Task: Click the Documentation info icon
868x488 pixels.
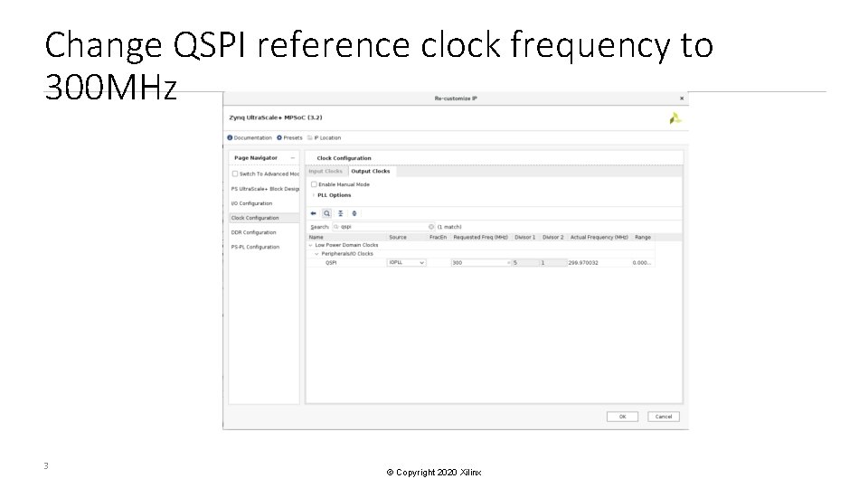Action: click(230, 137)
